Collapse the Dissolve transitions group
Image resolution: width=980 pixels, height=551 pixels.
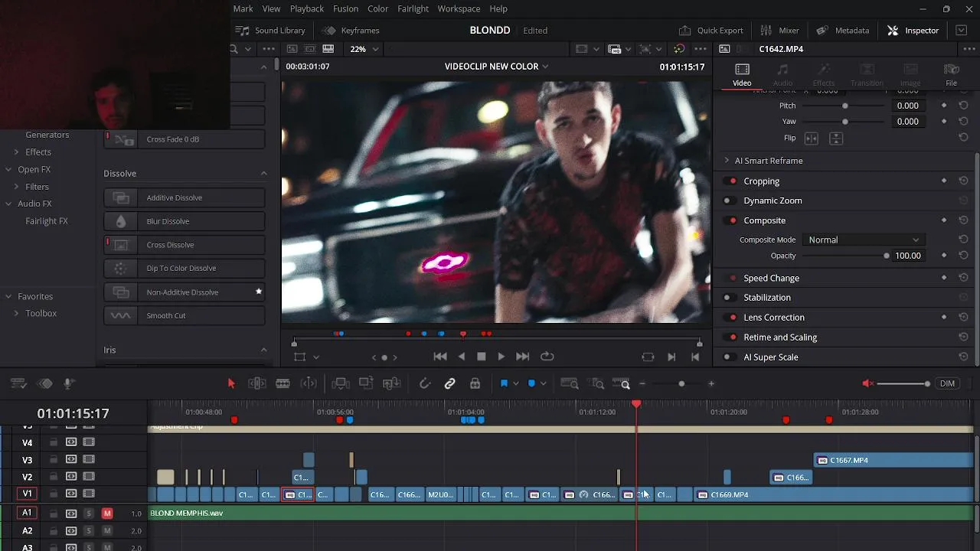[263, 174]
